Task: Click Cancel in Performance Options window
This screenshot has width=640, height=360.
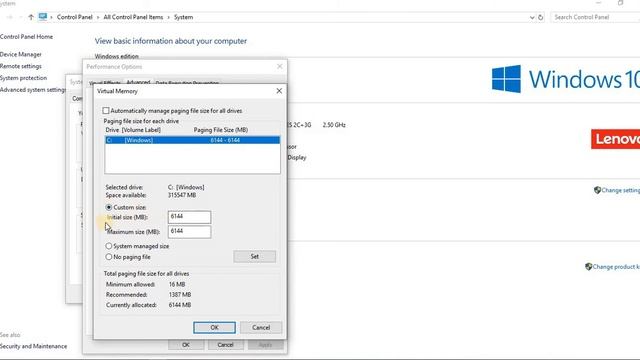Action: (225, 345)
